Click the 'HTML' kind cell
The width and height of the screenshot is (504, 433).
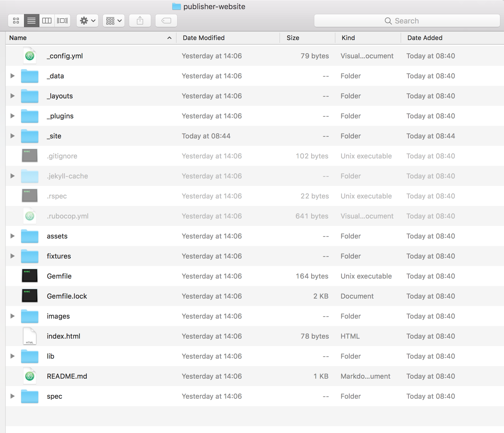[350, 336]
